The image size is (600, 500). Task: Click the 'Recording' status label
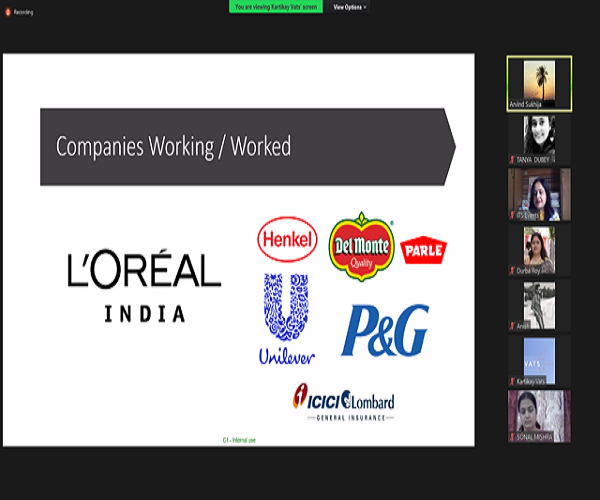[x=23, y=12]
